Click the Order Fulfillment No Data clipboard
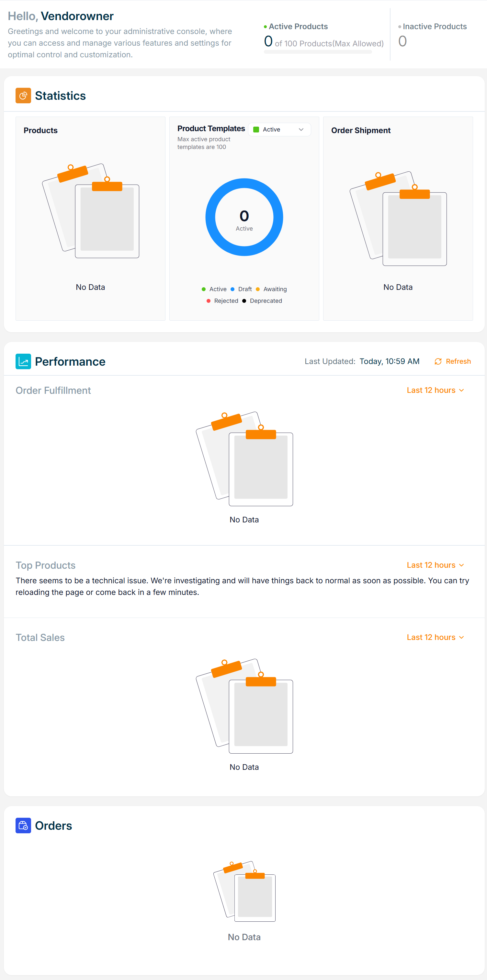The height and width of the screenshot is (980, 487). tap(244, 459)
